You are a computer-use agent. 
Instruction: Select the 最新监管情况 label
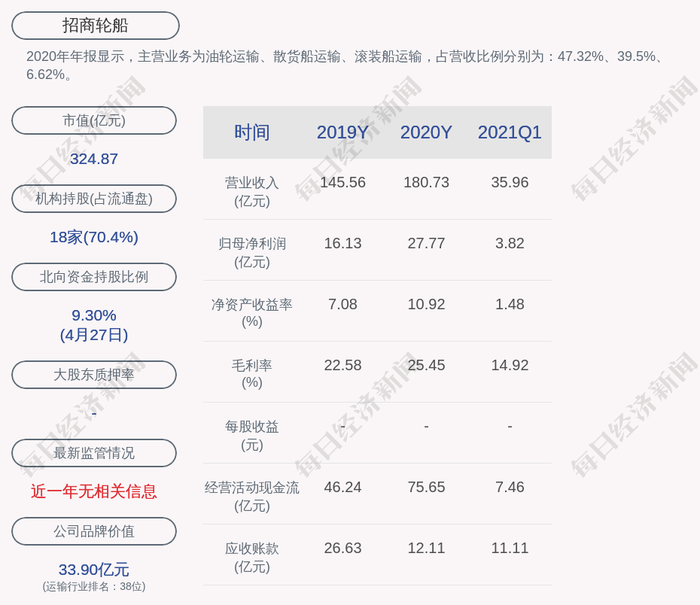pyautogui.click(x=94, y=453)
